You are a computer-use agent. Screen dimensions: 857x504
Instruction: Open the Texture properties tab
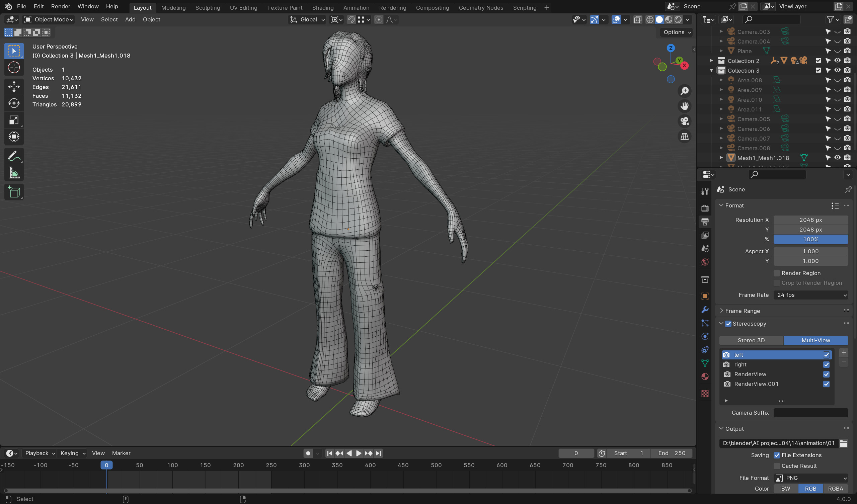pyautogui.click(x=705, y=394)
